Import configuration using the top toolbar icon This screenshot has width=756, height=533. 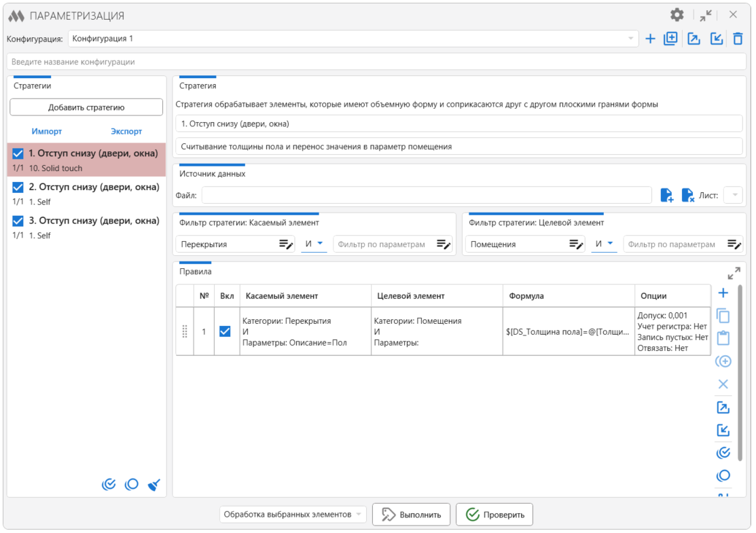click(x=717, y=39)
